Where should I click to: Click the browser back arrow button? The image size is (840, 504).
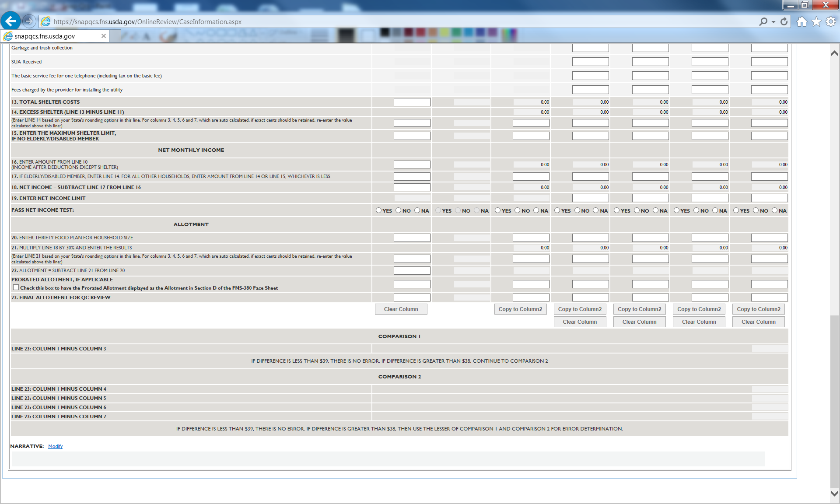(11, 21)
